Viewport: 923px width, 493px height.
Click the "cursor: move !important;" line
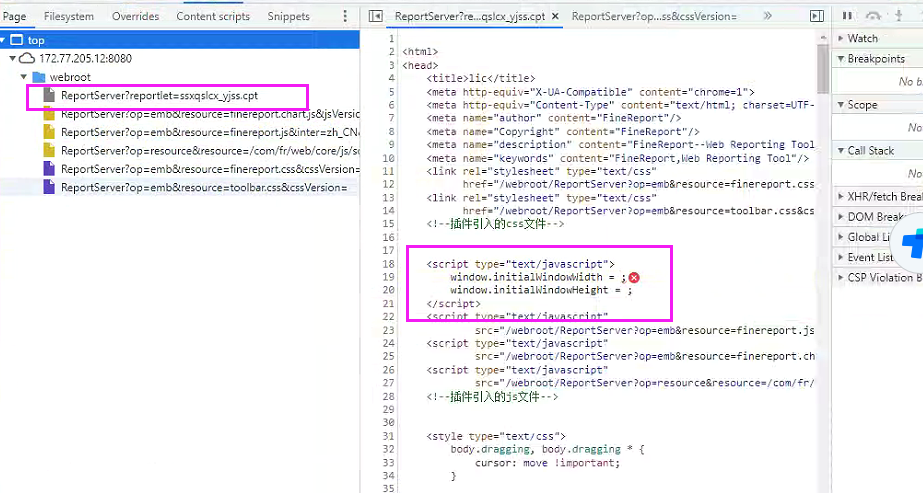point(547,463)
